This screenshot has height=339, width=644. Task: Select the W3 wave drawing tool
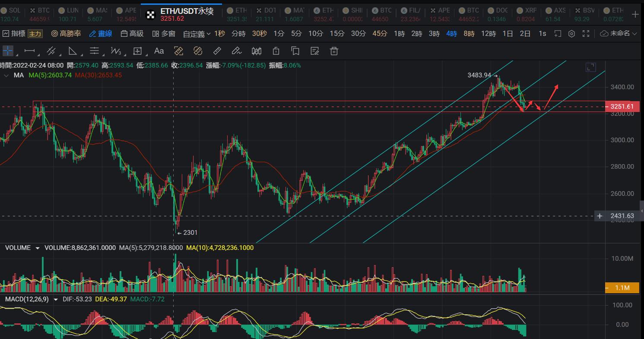coord(116,51)
